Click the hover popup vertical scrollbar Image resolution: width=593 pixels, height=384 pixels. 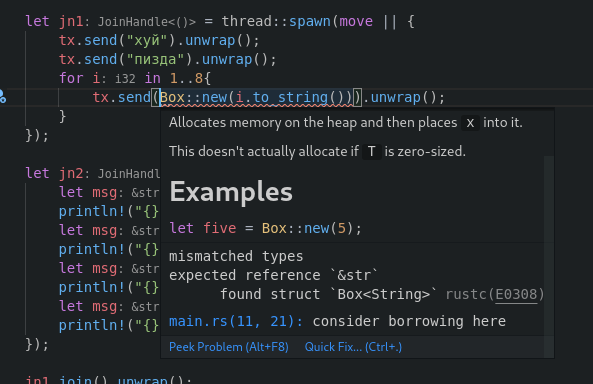(x=549, y=257)
